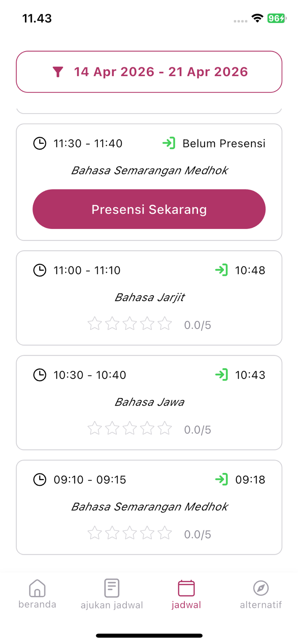Tap the Wi-Fi status icon
The height and width of the screenshot is (644, 298).
click(x=257, y=18)
